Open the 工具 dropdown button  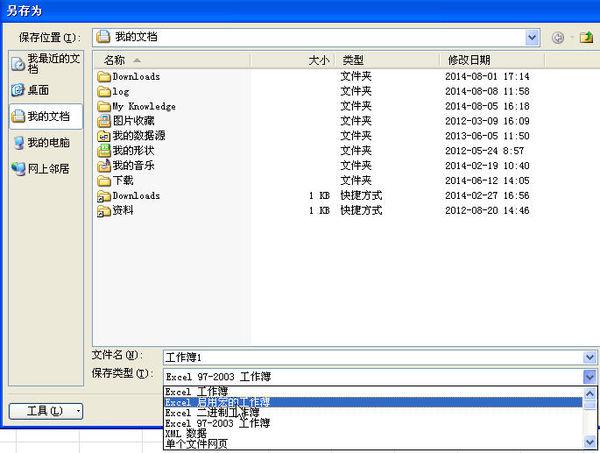(x=46, y=411)
